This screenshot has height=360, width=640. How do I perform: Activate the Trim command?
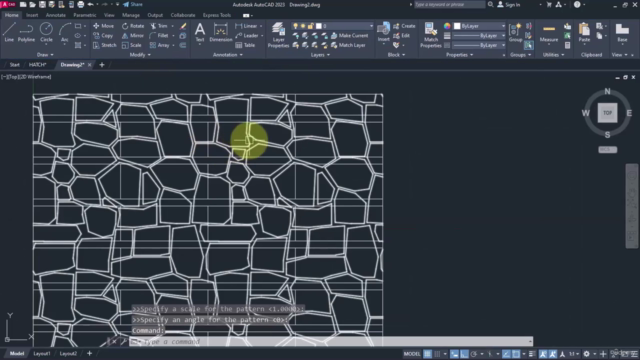click(159, 26)
